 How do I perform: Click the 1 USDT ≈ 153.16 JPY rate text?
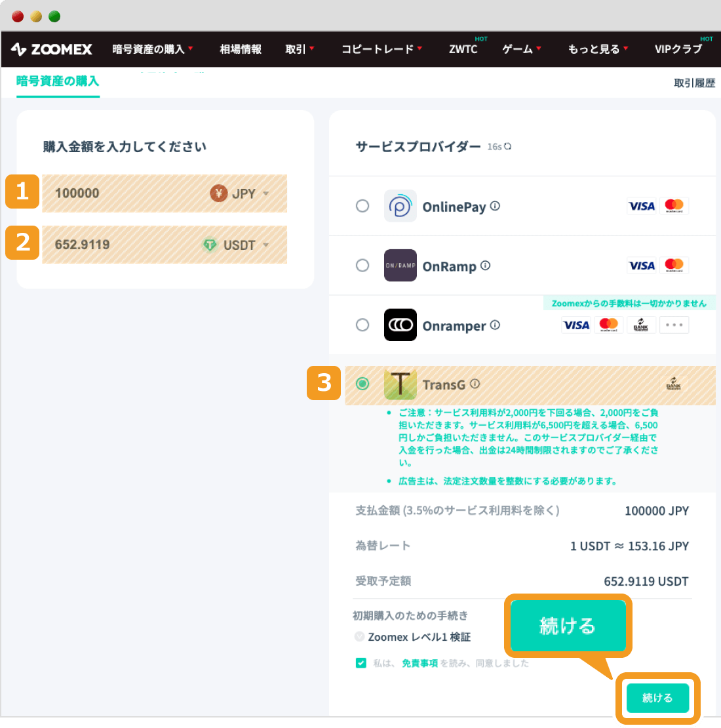(629, 546)
